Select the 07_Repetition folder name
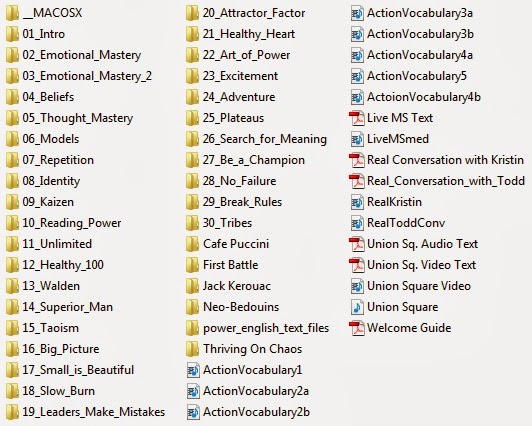This screenshot has width=532, height=426. (58, 160)
